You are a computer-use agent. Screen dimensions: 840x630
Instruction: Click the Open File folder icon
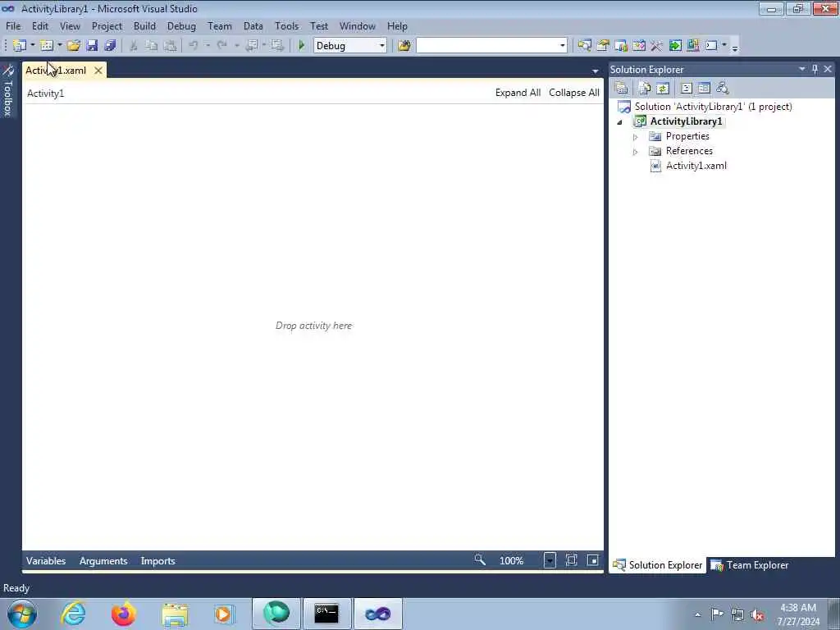click(73, 46)
